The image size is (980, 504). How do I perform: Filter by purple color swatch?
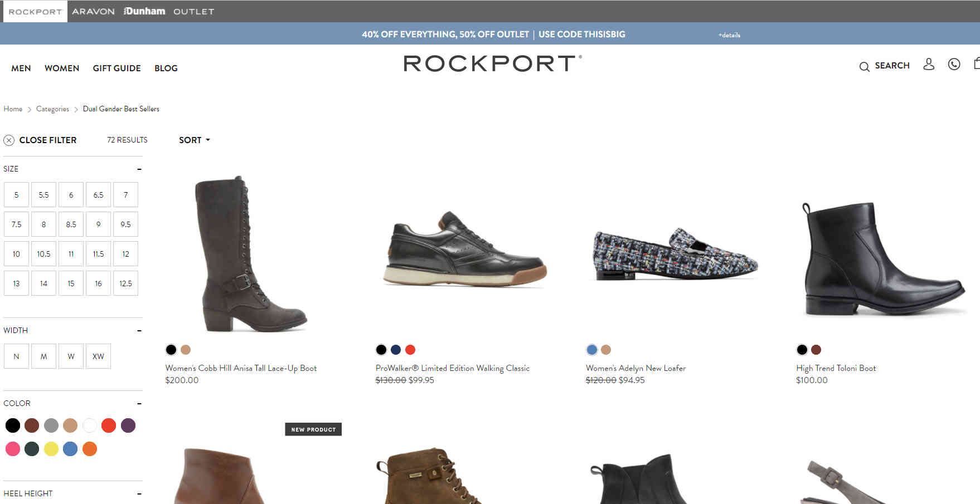click(x=128, y=426)
